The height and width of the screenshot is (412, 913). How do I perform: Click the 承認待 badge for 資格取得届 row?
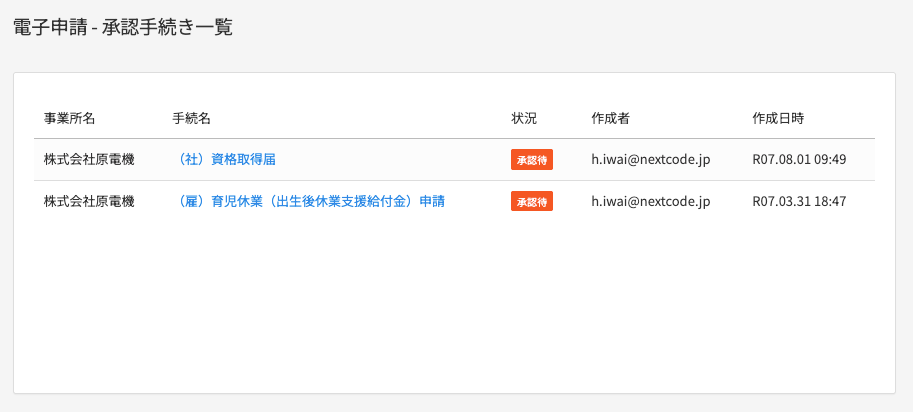[x=532, y=160]
